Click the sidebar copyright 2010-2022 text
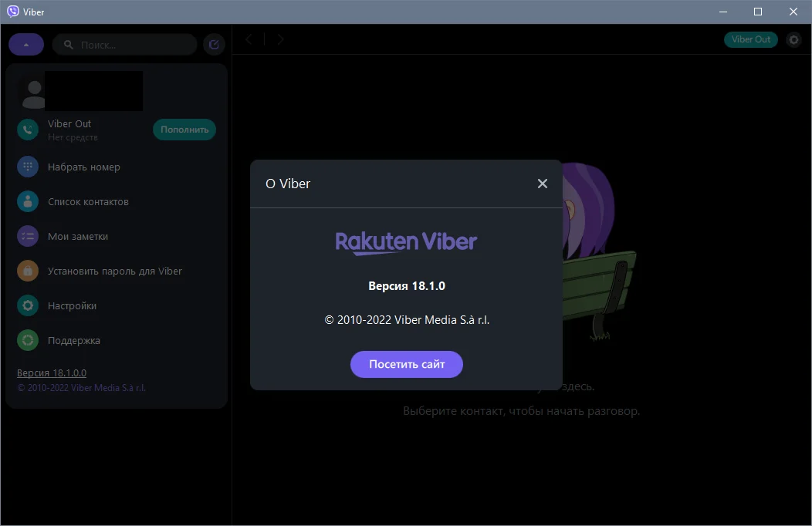Screen dimensions: 812x526 click(81, 388)
